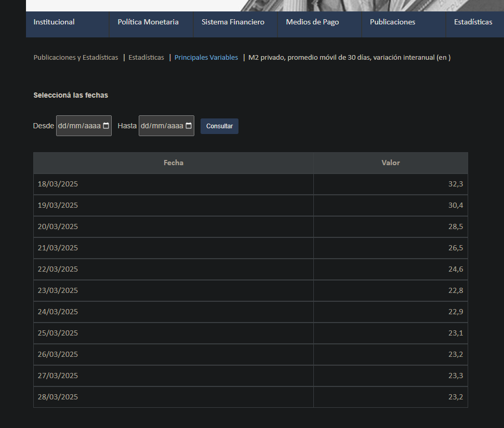Open the Política Monetaria menu
The height and width of the screenshot is (428, 504).
tap(148, 22)
